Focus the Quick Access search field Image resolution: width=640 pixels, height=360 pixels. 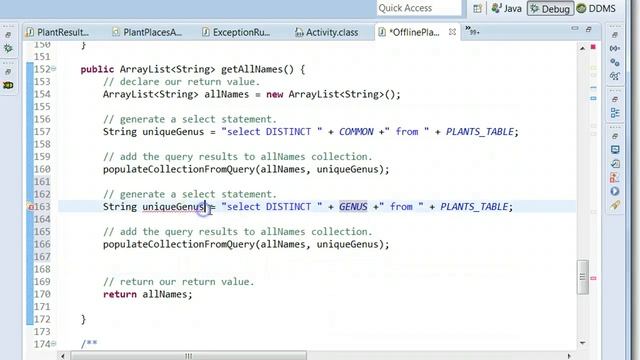tap(419, 8)
